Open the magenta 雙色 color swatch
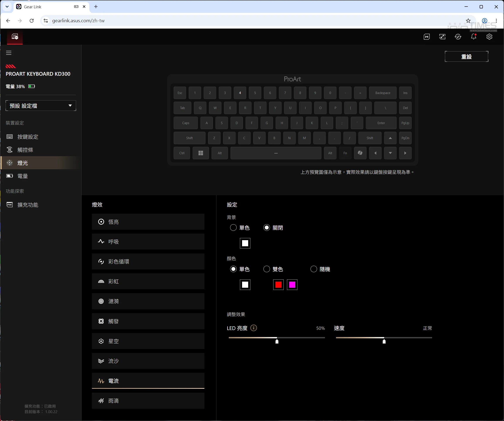504x421 pixels. point(292,285)
